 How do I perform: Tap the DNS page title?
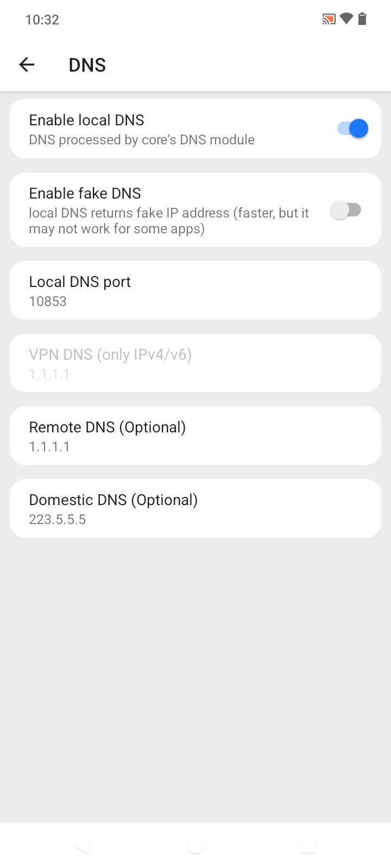[87, 65]
